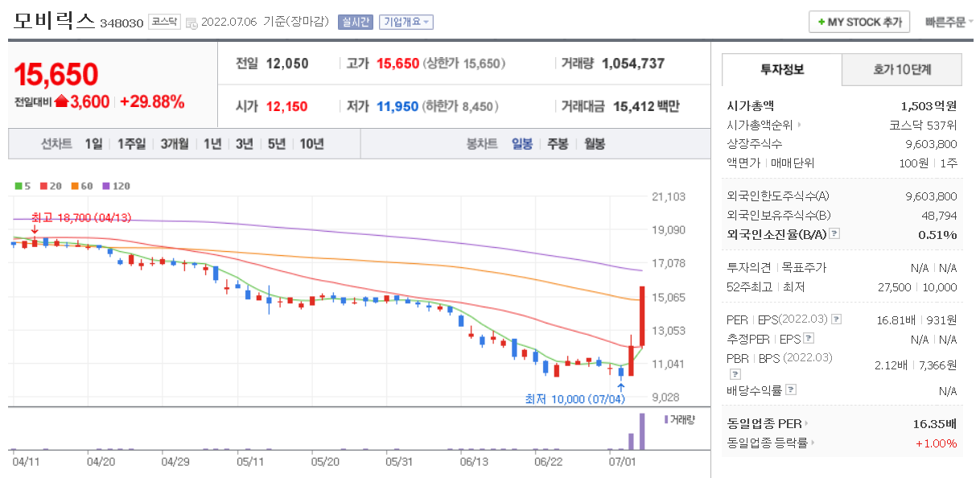This screenshot has width=980, height=478.
Task: Click the 최저 10,000 (07/04) annotation
Action: (x=574, y=399)
